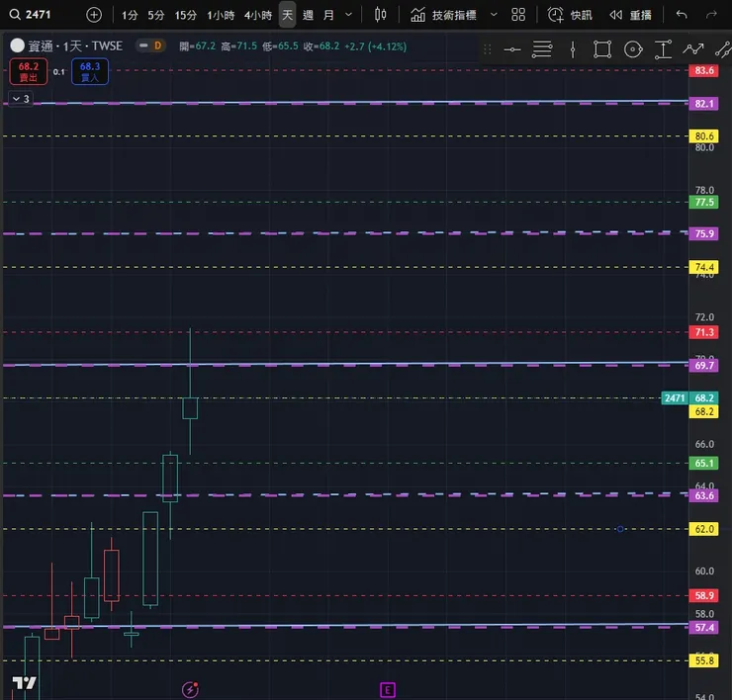The image size is (732, 700).
Task: Switch chart to 月 monthly interval
Action: 328,15
